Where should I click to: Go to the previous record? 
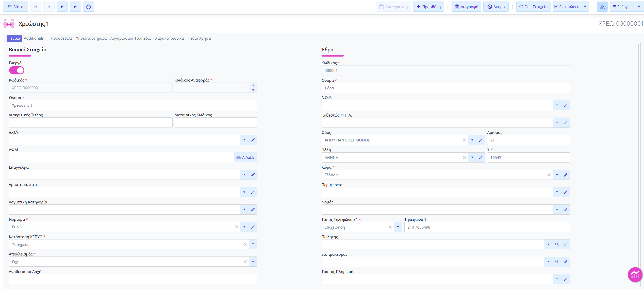click(49, 7)
